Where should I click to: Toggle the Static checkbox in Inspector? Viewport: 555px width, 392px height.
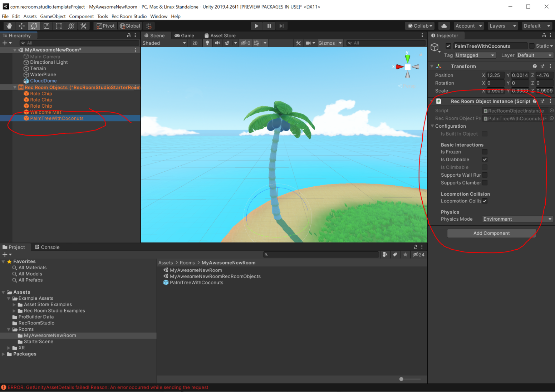pyautogui.click(x=532, y=46)
